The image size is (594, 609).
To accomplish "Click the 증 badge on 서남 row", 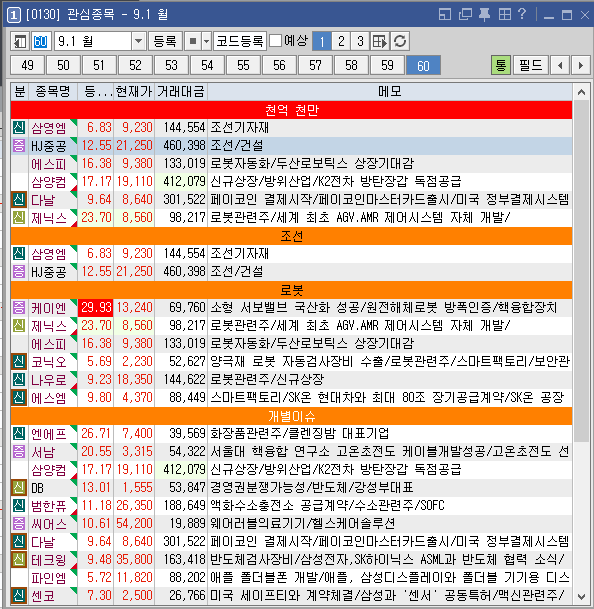I will pyautogui.click(x=19, y=451).
